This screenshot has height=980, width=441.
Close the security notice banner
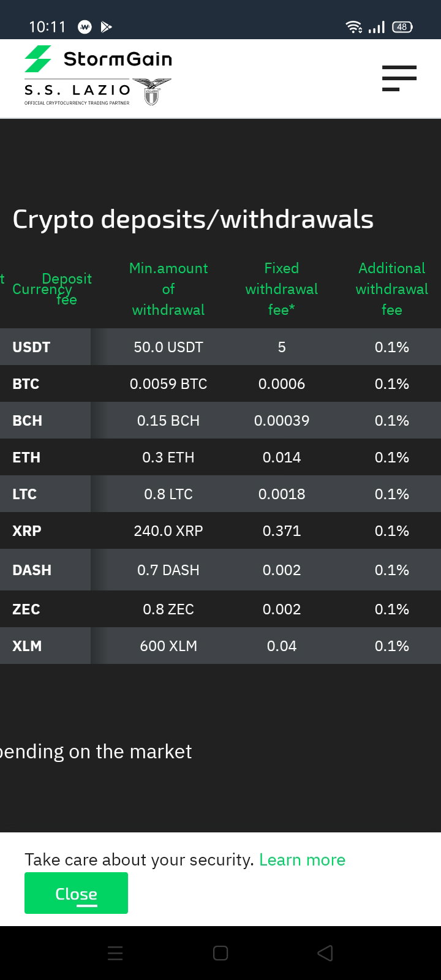[76, 893]
